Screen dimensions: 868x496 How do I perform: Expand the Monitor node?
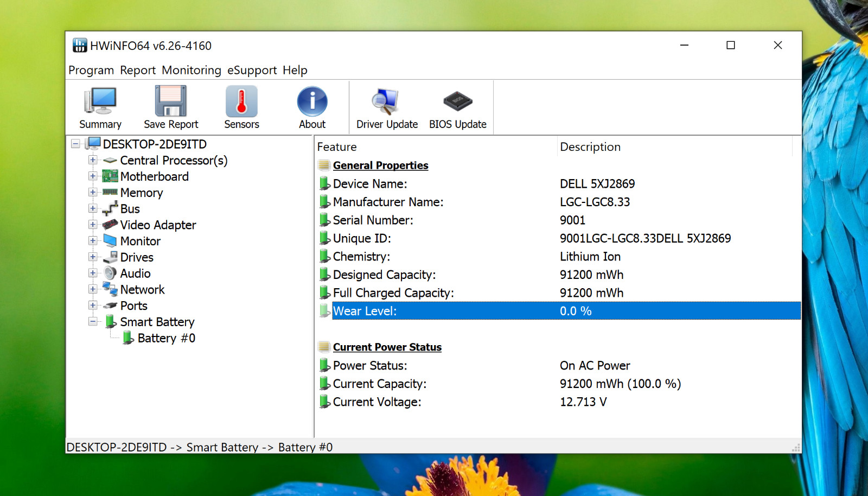click(93, 240)
